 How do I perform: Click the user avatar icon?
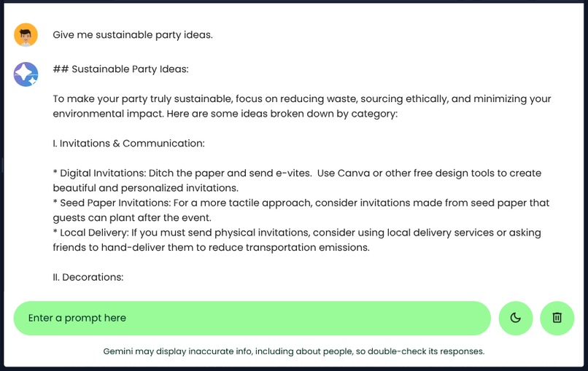pos(26,35)
